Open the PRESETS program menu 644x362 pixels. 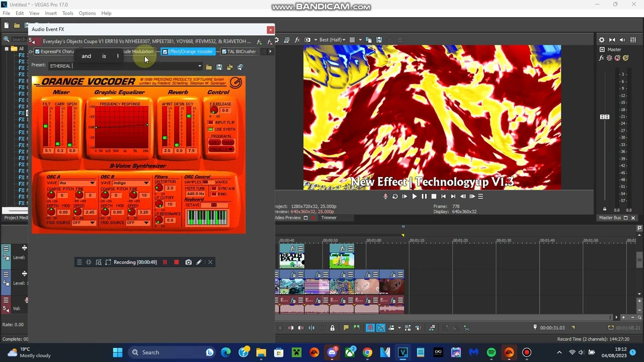pos(221,149)
